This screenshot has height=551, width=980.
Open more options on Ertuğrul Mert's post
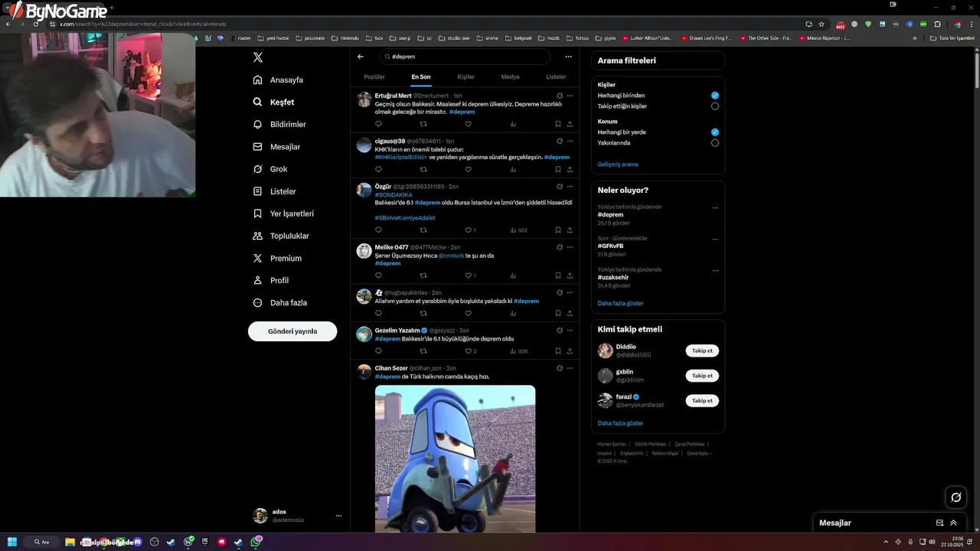[570, 96]
